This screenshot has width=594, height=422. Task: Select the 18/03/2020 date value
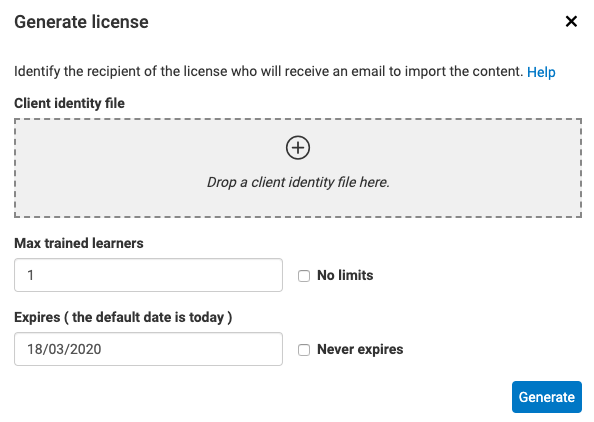(x=64, y=349)
